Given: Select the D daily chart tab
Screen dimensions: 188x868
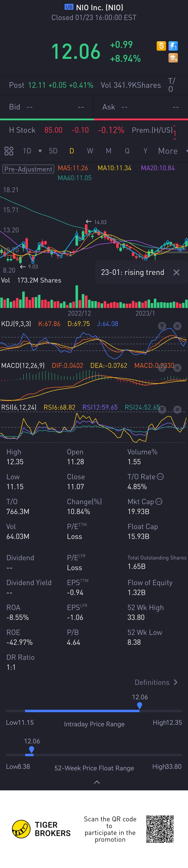Looking at the screenshot, I should click(71, 151).
